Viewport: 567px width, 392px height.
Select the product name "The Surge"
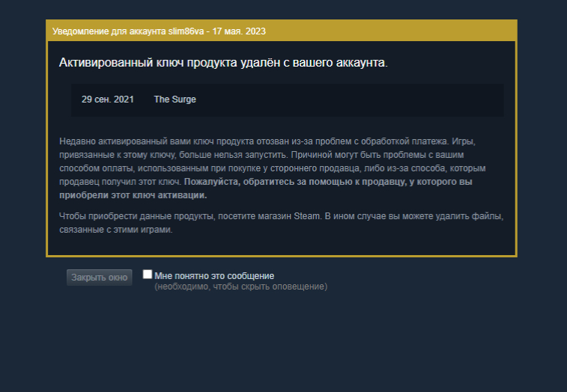175,99
